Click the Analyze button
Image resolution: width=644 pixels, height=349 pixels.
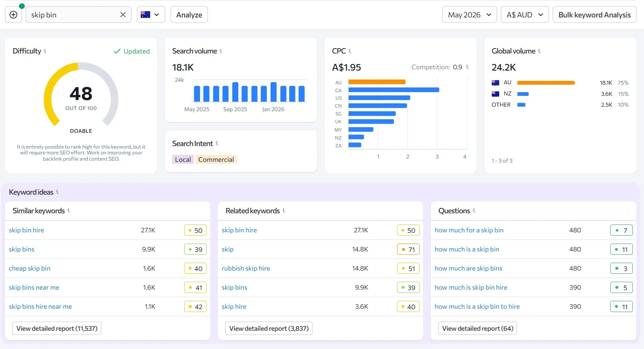(x=189, y=15)
